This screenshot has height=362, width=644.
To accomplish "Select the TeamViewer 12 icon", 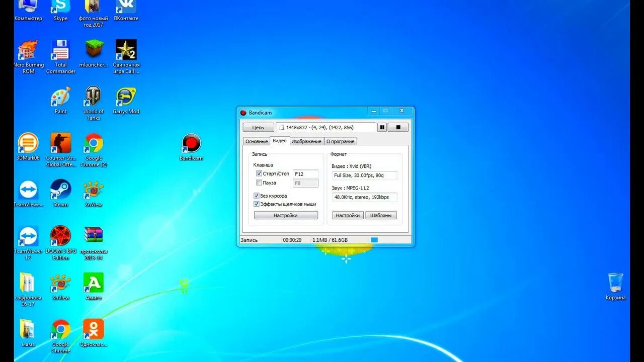I will click(28, 243).
